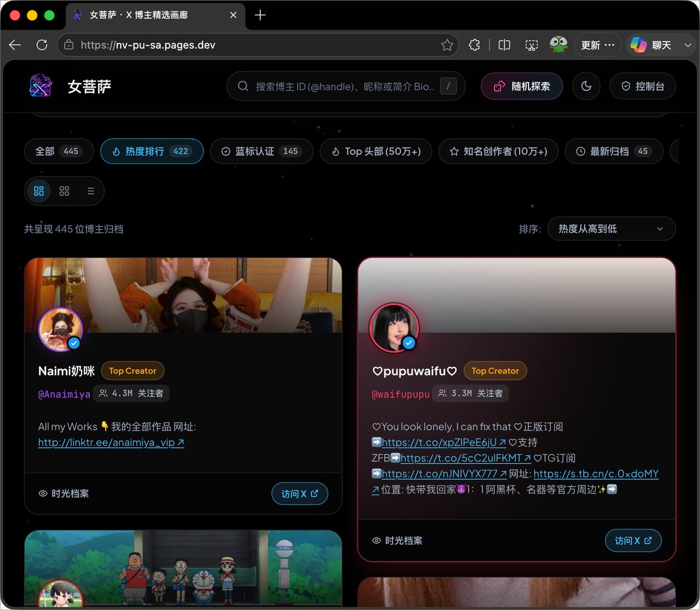Open the 热度从高到低 sort dropdown
Image resolution: width=700 pixels, height=610 pixels.
(611, 229)
